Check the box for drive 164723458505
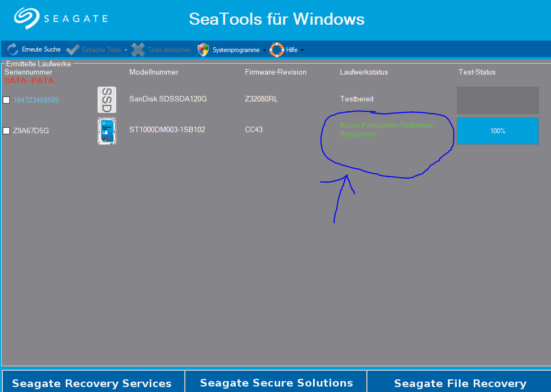The width and height of the screenshot is (551, 392). point(7,100)
